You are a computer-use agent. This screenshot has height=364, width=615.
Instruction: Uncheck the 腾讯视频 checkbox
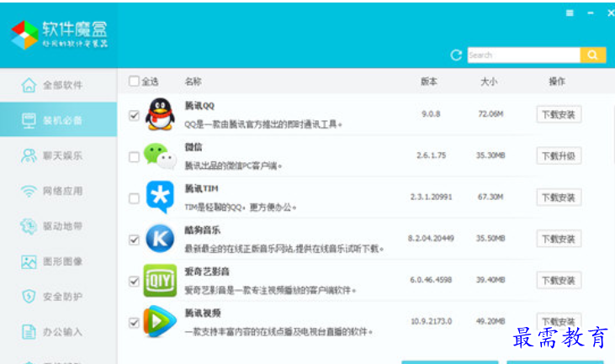[134, 323]
